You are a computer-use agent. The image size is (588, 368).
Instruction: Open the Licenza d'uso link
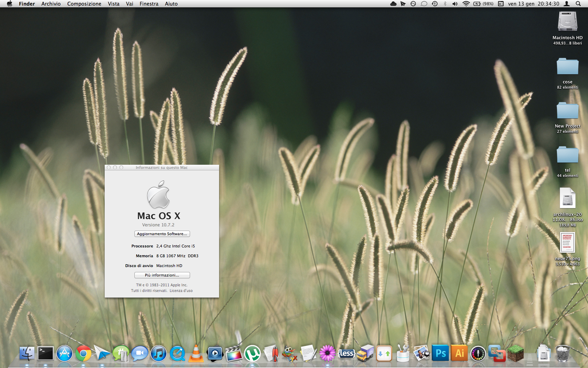point(181,291)
